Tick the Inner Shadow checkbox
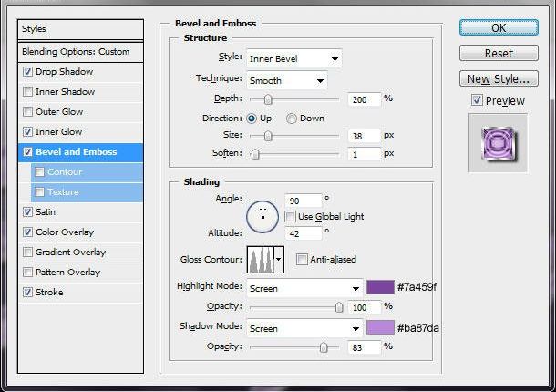 [27, 91]
